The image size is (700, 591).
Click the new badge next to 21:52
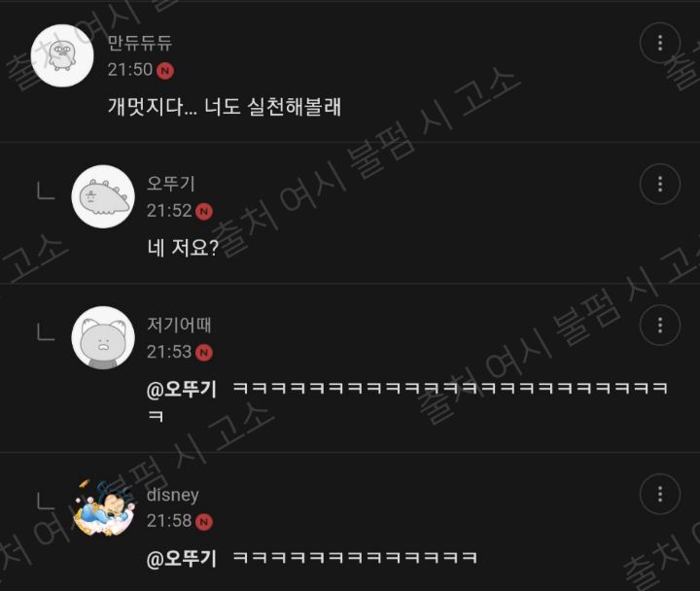pos(204,212)
